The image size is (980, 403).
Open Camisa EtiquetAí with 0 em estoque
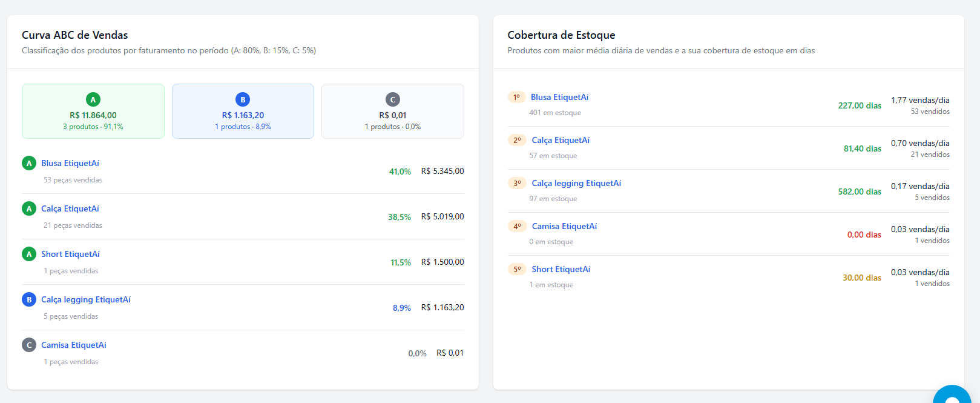coord(564,226)
